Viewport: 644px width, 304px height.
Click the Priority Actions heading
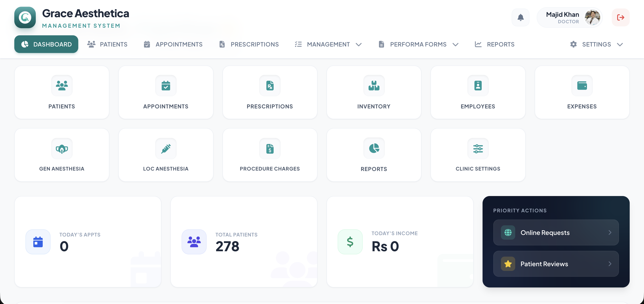click(520, 211)
